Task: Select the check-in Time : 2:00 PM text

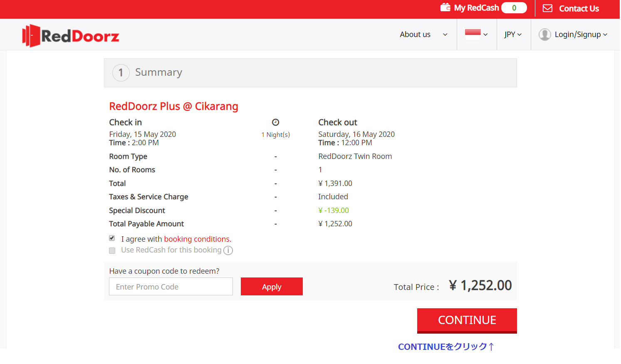Action: (x=134, y=143)
